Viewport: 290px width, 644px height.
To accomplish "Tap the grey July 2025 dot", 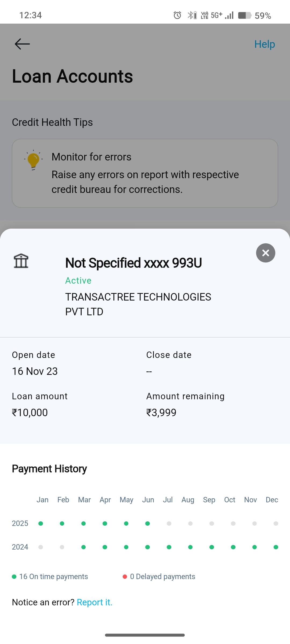I will point(169,524).
